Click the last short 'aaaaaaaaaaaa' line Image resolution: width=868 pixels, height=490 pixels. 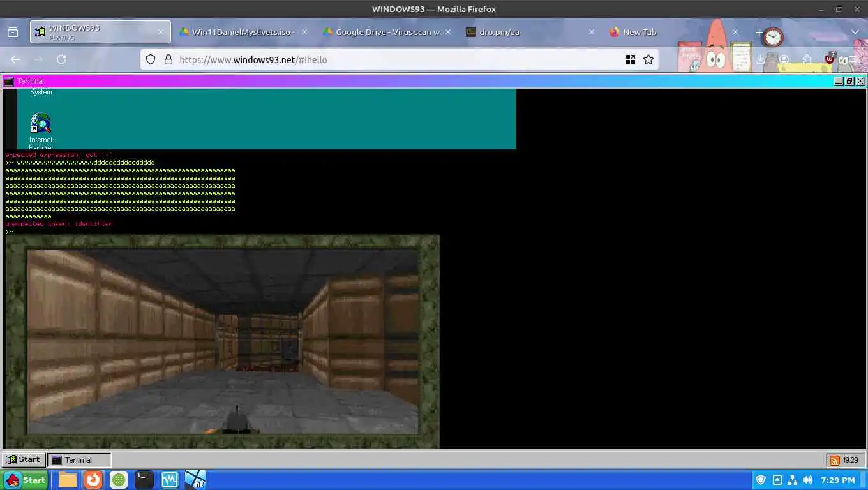29,216
